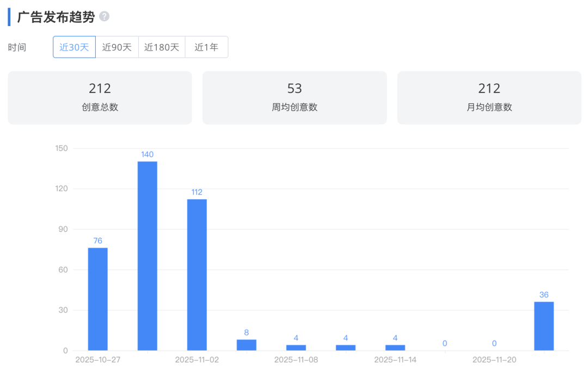
Task: Click the 2025-10-27 axis date label
Action: (x=96, y=360)
